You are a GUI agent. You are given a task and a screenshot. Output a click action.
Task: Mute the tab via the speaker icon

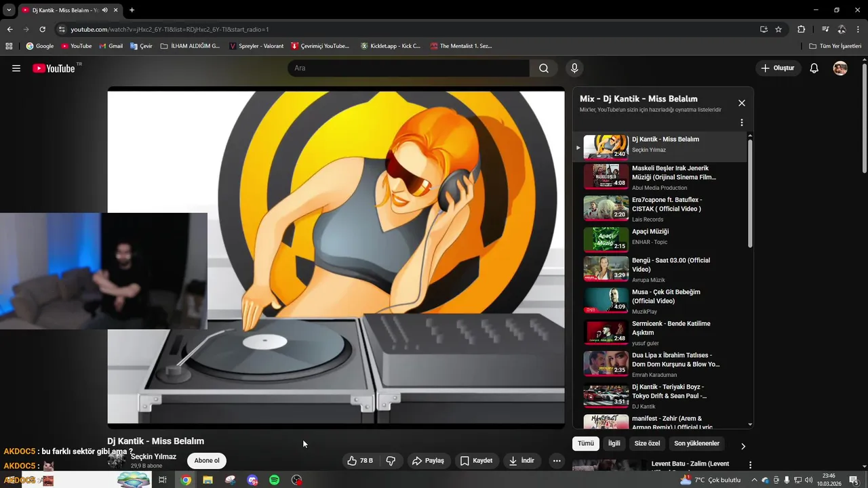click(x=105, y=10)
